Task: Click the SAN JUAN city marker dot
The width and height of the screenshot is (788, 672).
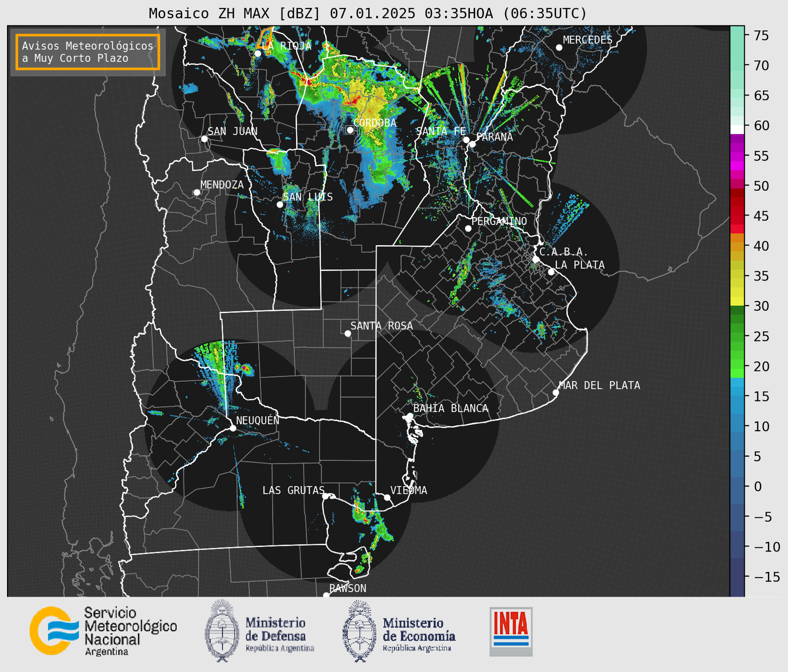Action: tap(205, 139)
